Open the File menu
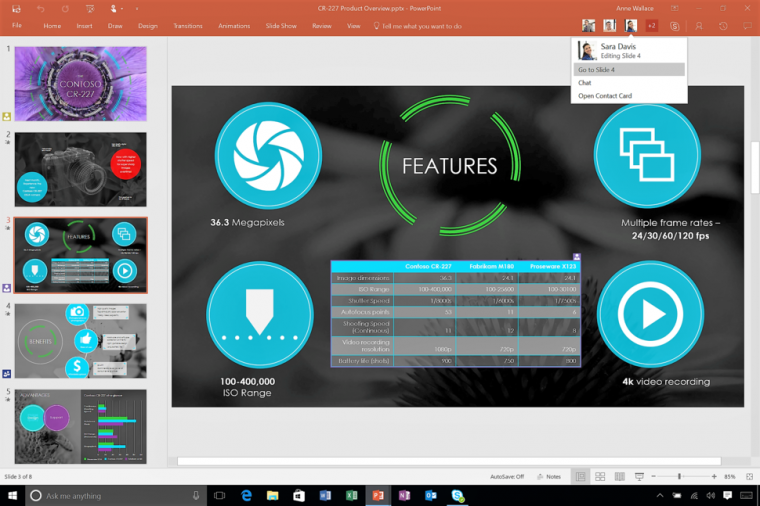 [x=17, y=25]
